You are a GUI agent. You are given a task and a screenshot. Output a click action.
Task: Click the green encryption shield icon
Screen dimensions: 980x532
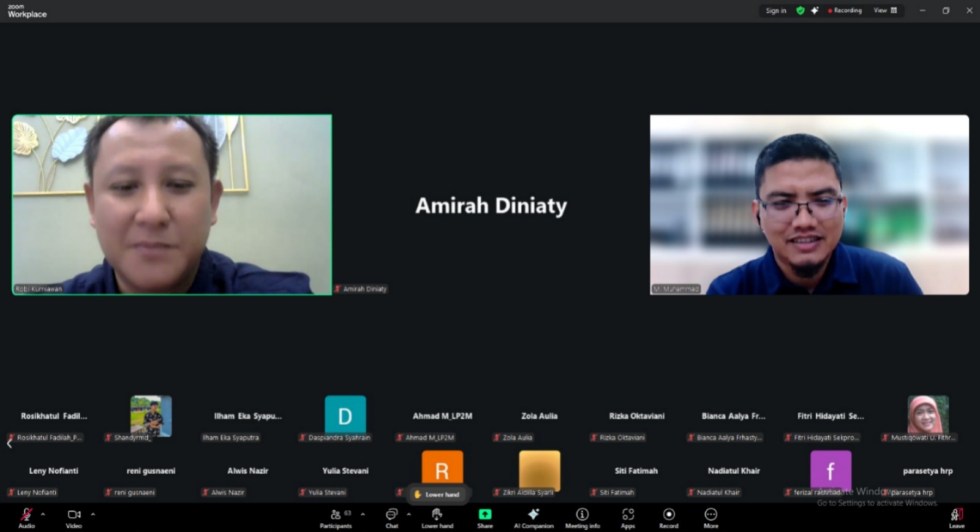[x=800, y=10]
